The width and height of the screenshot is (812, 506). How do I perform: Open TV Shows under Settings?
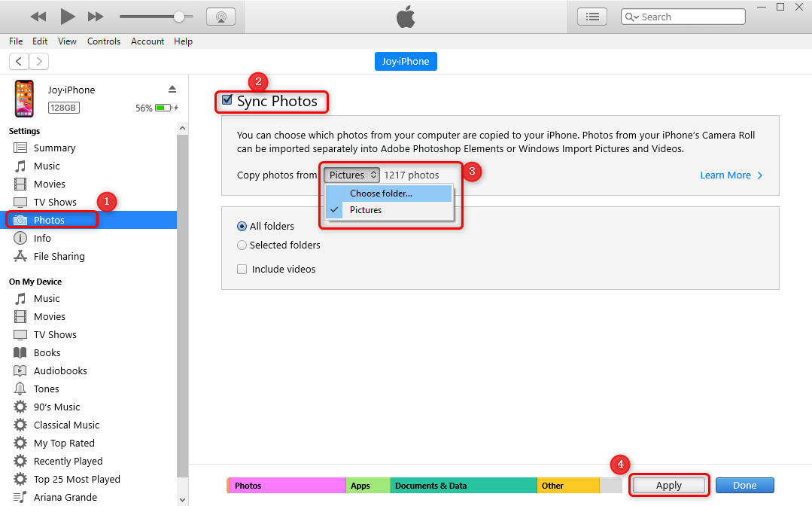click(88, 202)
